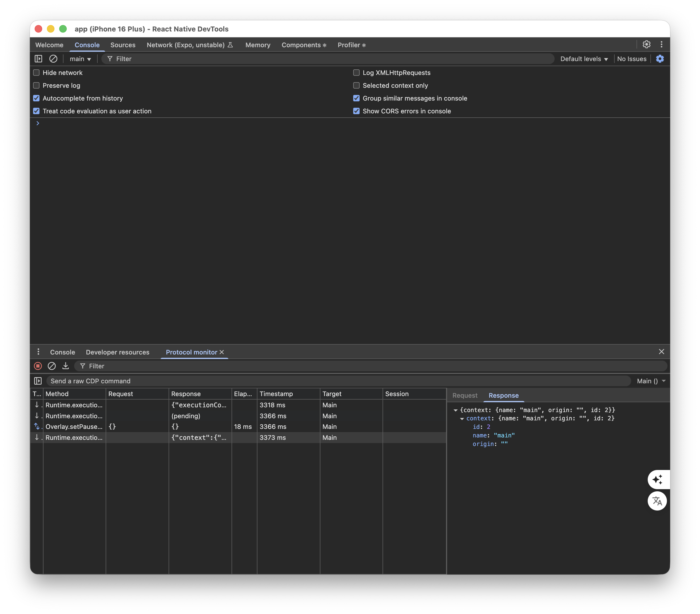Toggle CDP command editor sidebar icon
The width and height of the screenshot is (700, 614).
click(38, 381)
